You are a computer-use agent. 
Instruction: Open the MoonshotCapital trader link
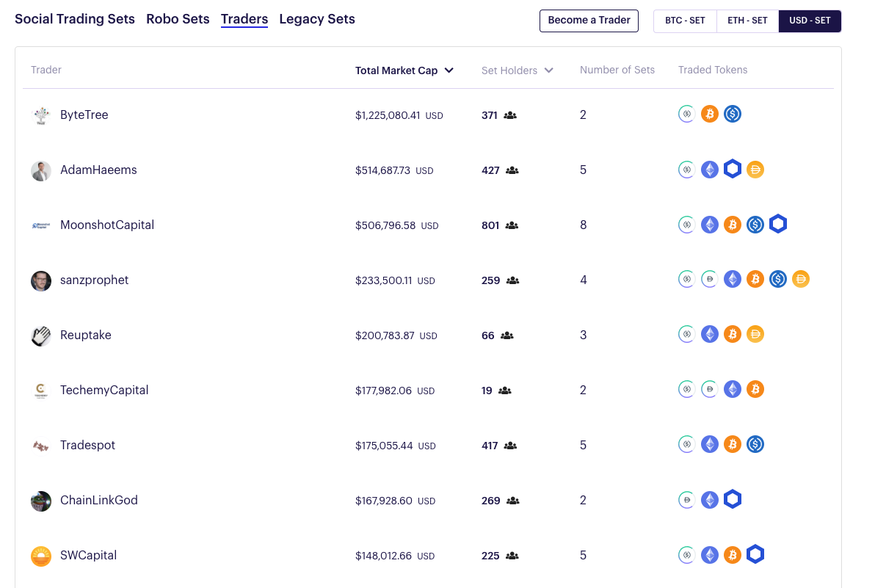107,225
